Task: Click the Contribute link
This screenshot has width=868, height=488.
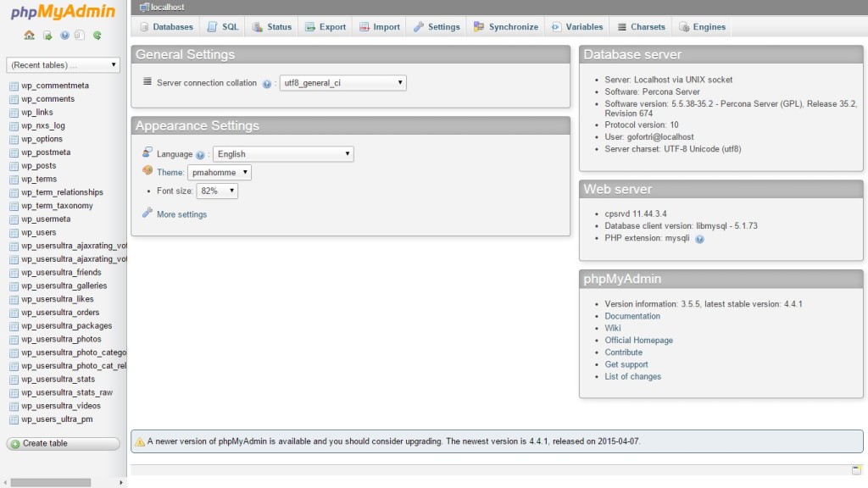Action: [623, 352]
